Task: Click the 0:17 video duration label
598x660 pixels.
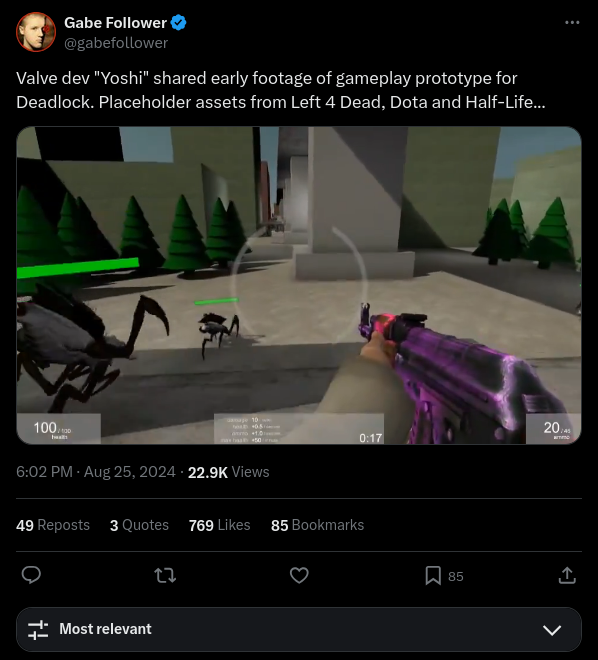Action: point(370,438)
